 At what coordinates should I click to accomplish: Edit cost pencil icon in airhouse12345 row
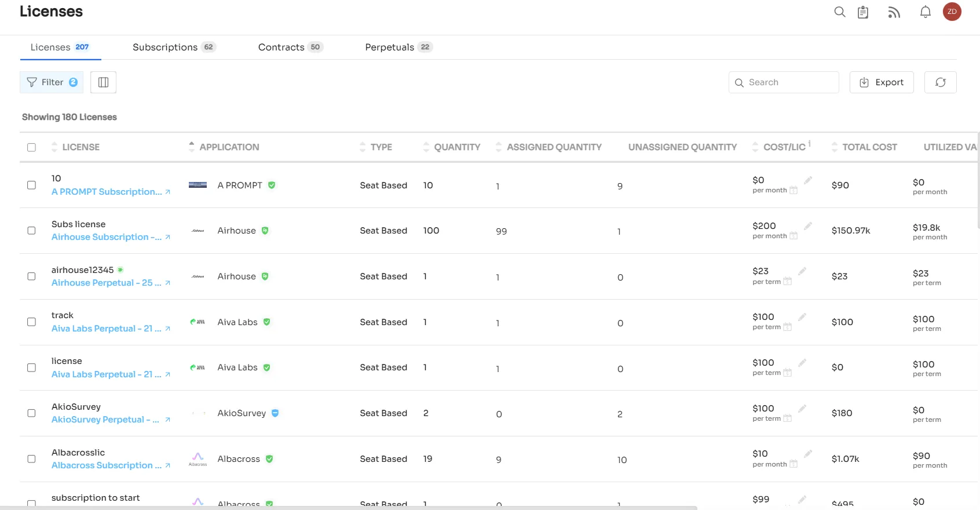click(x=802, y=271)
